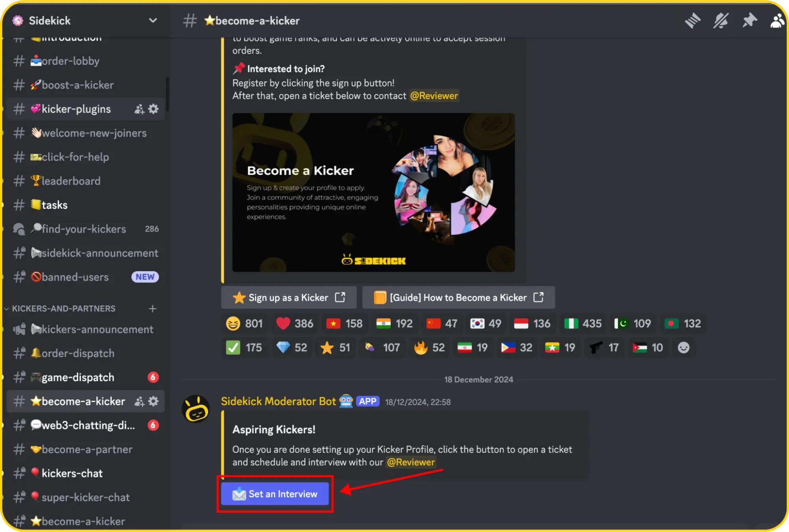Show pinned messages pin icon
Viewport: 789px width, 532px height.
tap(749, 21)
